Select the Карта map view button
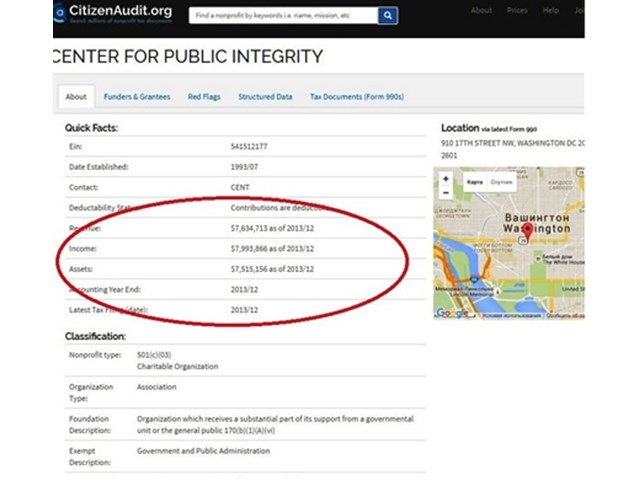This screenshot has height=480, width=640. [475, 182]
